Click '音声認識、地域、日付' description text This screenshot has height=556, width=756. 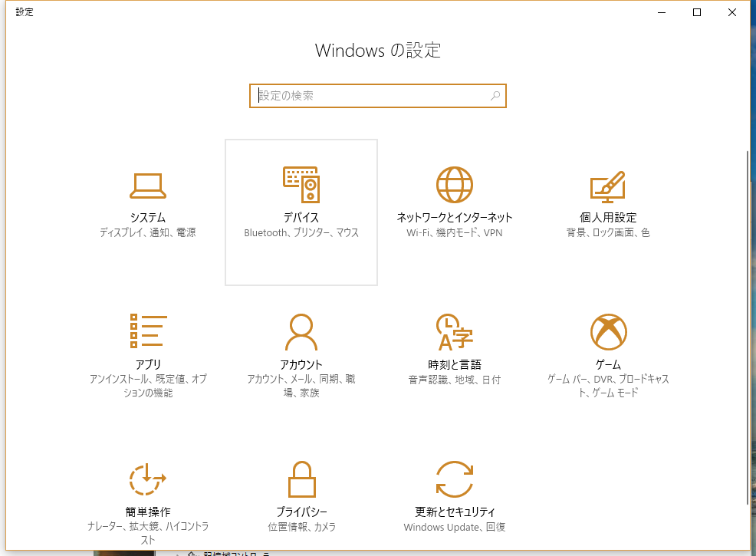[455, 380]
